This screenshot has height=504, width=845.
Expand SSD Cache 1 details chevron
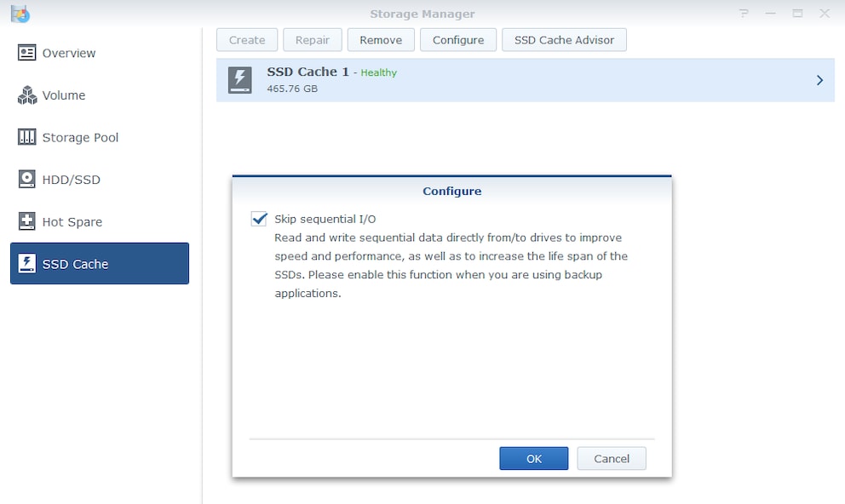coord(819,80)
